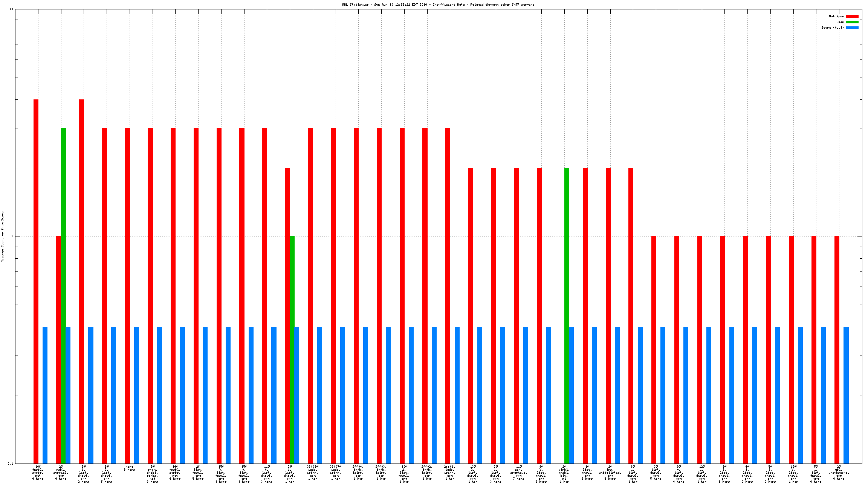Click the blue score bar for zen.spamhaus.org
This screenshot has width=868, height=488.
tap(526, 395)
